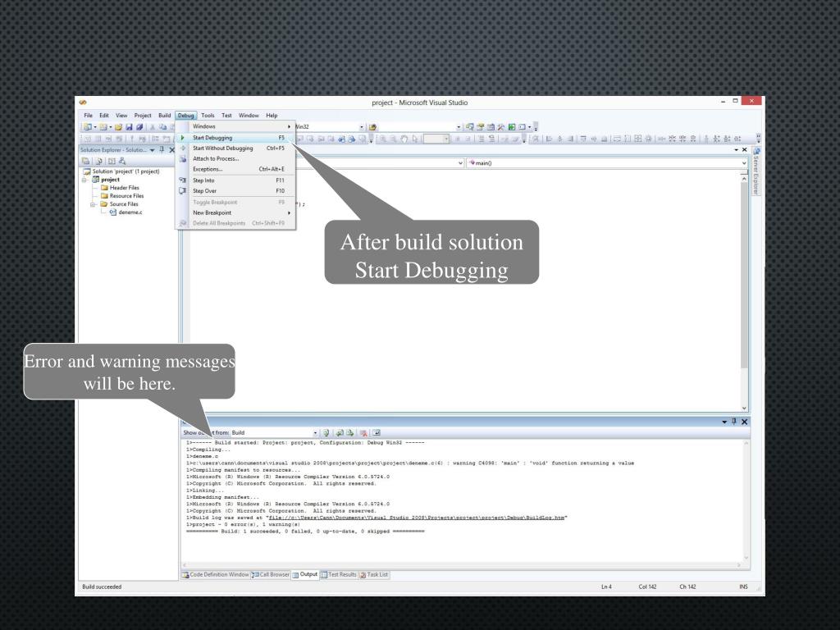The width and height of the screenshot is (840, 630).
Task: Switch to the Code Definition Window tab
Action: [216, 575]
